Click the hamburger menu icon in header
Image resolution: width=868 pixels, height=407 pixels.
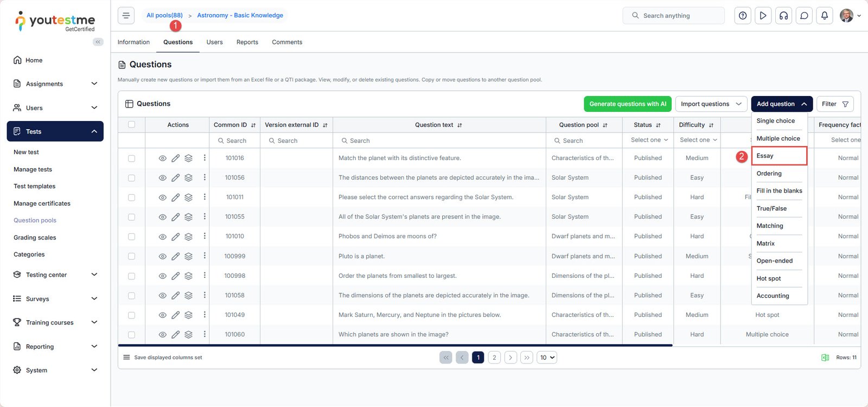click(126, 16)
